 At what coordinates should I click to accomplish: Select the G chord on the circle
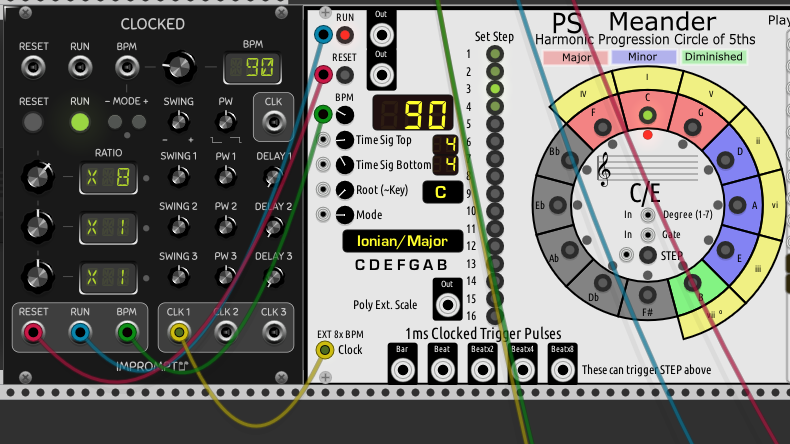point(692,127)
